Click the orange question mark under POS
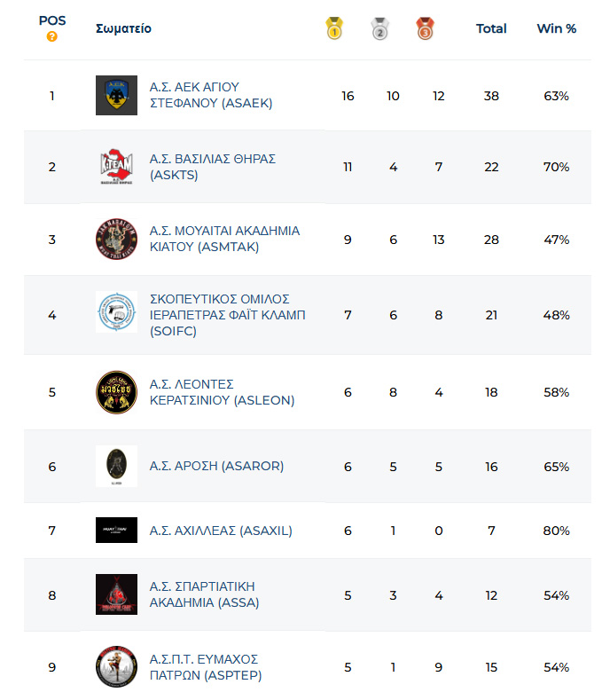The image size is (602, 700). click(x=51, y=36)
